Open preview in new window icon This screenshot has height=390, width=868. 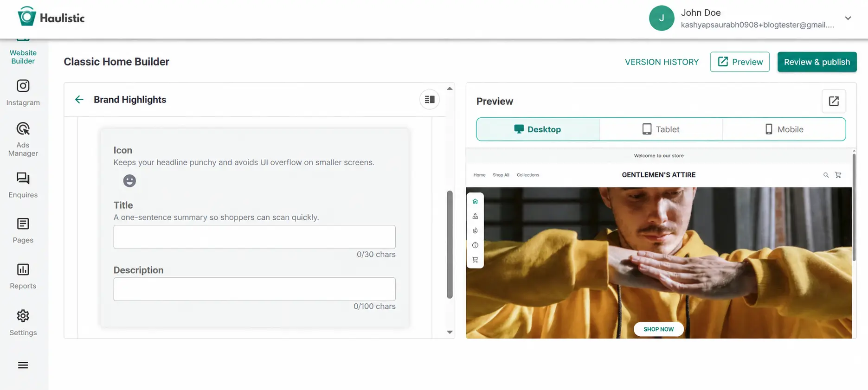(x=834, y=101)
